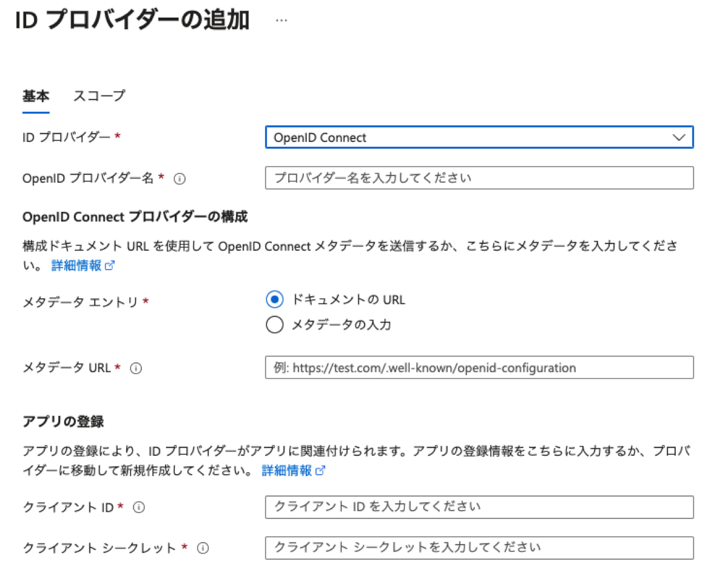Select the OpenID Connect value in the provider box
Screen dimensions: 728x584
click(425, 137)
